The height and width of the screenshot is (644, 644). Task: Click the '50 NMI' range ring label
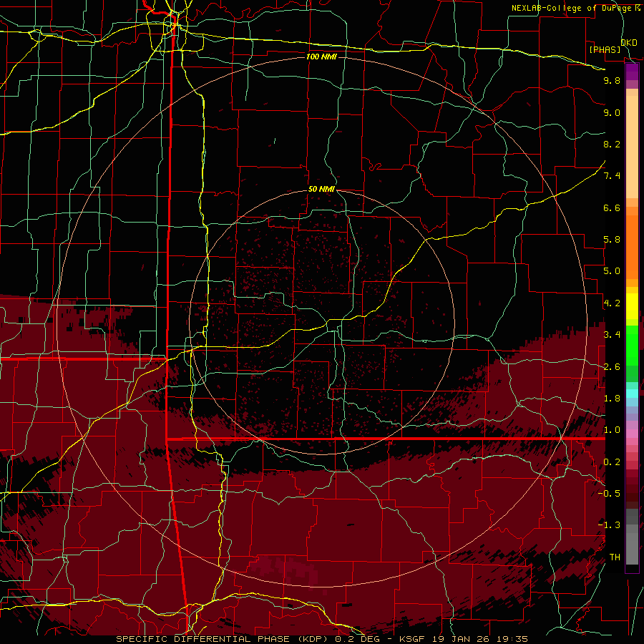pyautogui.click(x=321, y=190)
